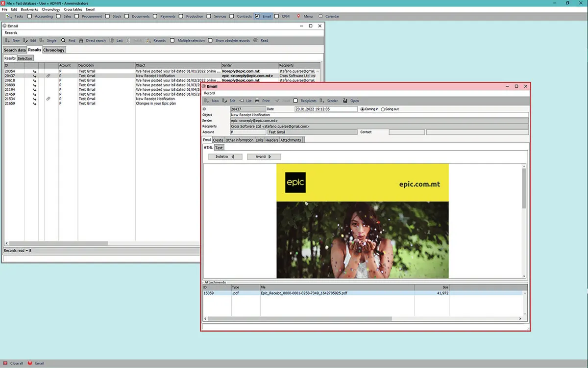588x368 pixels.
Task: Click the Object field showing New Receipt Notification
Action: point(379,115)
